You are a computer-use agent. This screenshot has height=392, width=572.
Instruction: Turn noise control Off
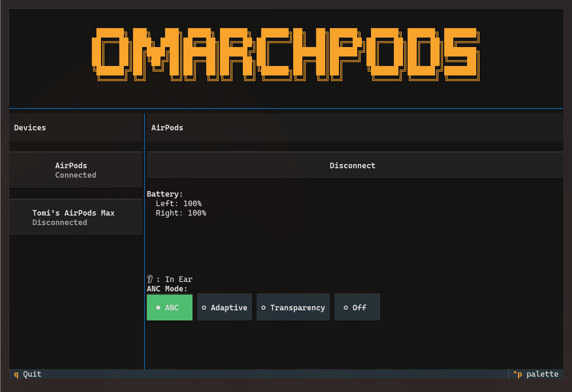pyautogui.click(x=357, y=307)
